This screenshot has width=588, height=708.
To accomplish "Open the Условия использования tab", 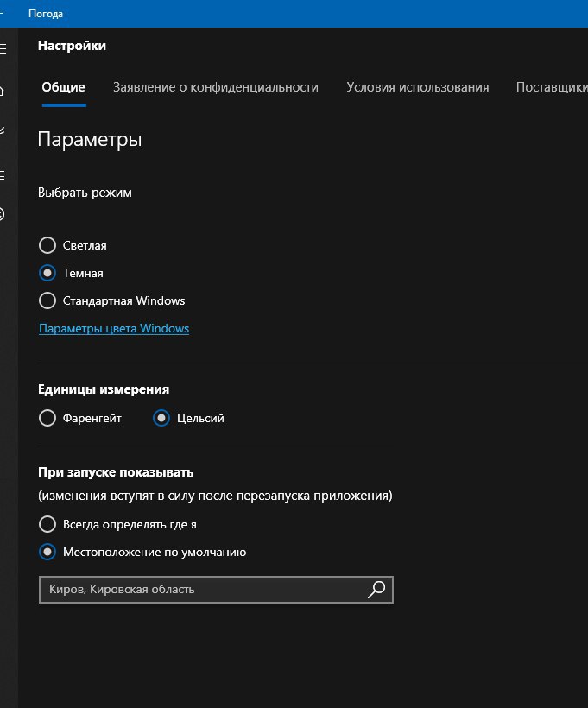I will point(418,87).
